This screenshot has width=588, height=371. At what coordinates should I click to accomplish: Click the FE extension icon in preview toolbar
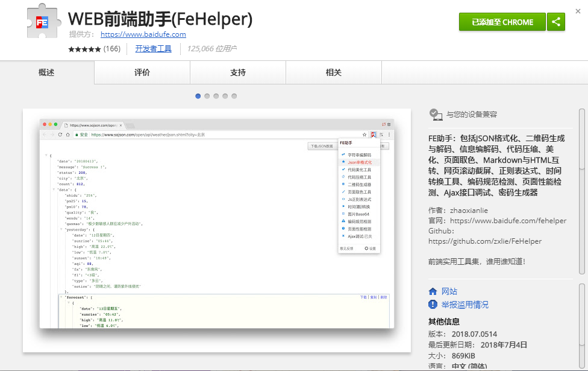[374, 135]
